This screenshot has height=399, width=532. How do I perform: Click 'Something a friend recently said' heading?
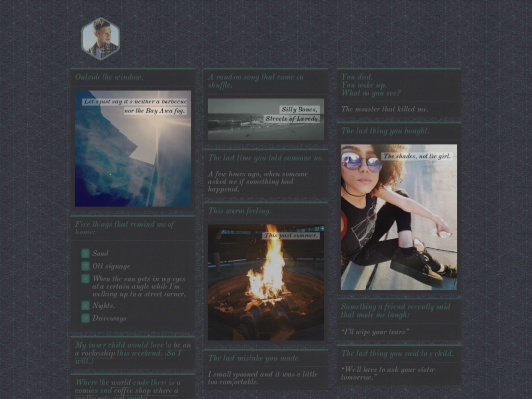[x=396, y=310]
